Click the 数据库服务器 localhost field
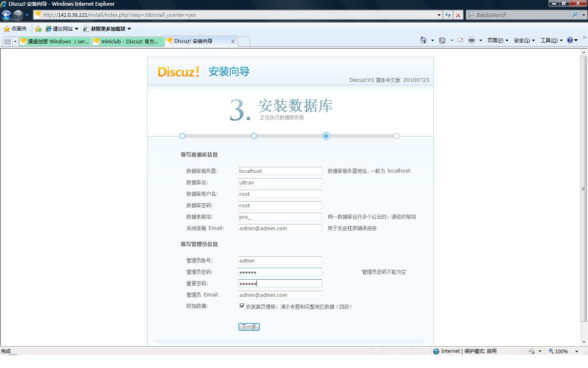 coord(280,171)
